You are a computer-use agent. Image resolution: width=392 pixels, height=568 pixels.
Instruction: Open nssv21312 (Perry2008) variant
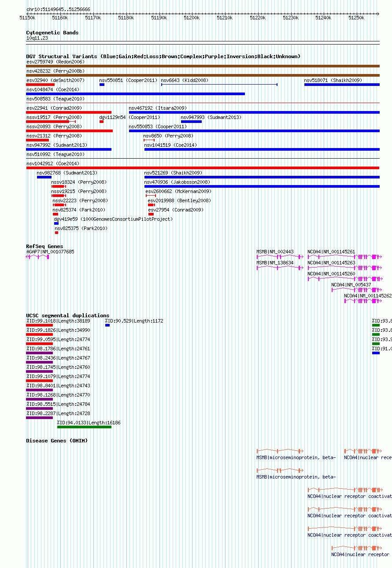pos(37,140)
